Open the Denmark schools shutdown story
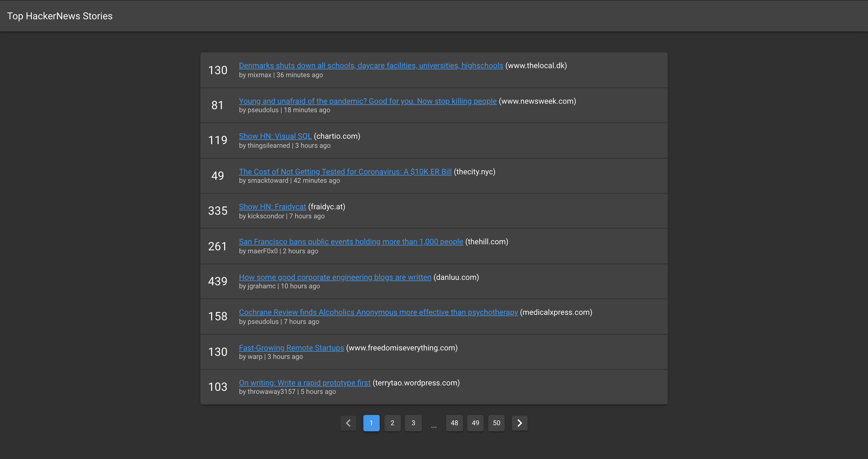 371,65
